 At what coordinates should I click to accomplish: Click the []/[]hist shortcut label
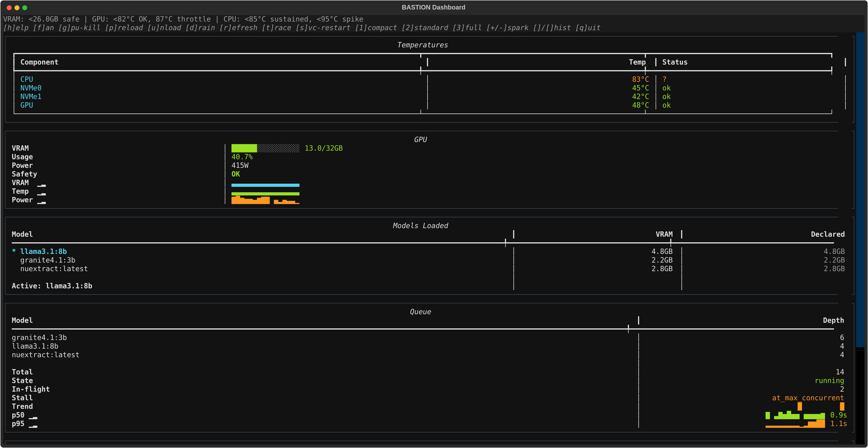[x=552, y=28]
